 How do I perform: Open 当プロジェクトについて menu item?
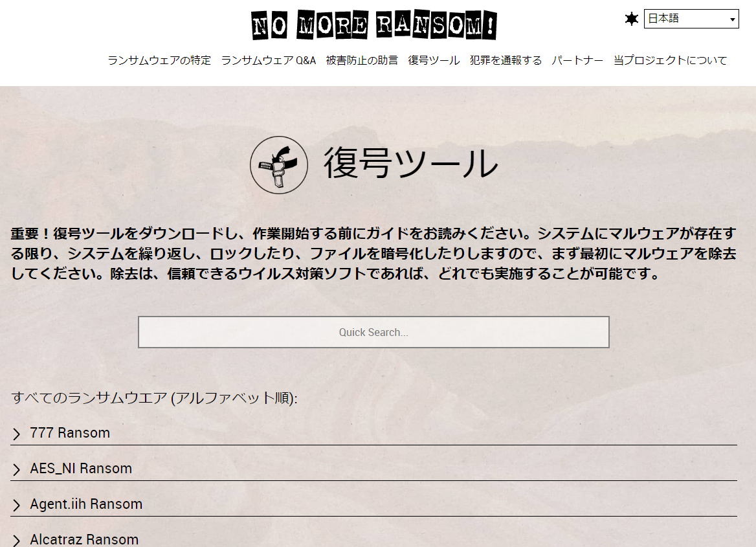coord(670,60)
